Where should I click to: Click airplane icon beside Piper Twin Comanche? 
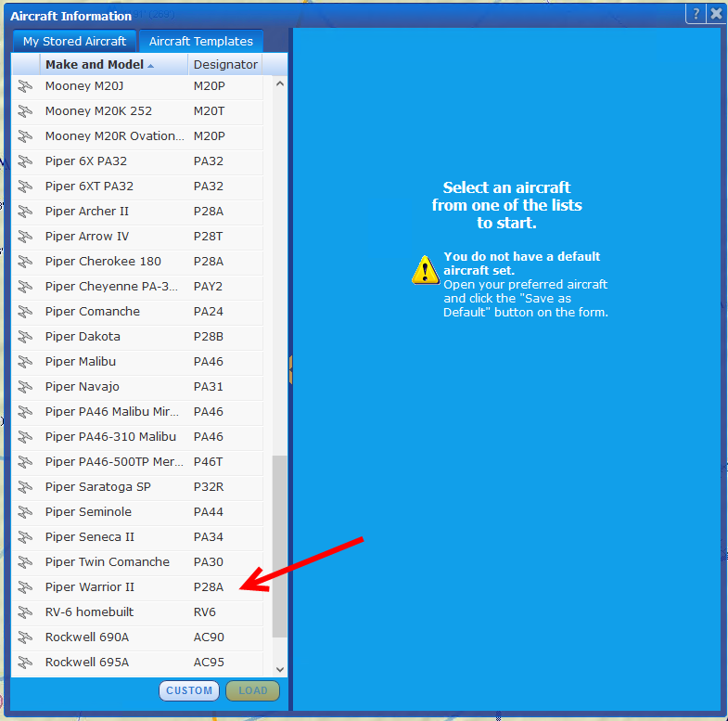pos(25,562)
